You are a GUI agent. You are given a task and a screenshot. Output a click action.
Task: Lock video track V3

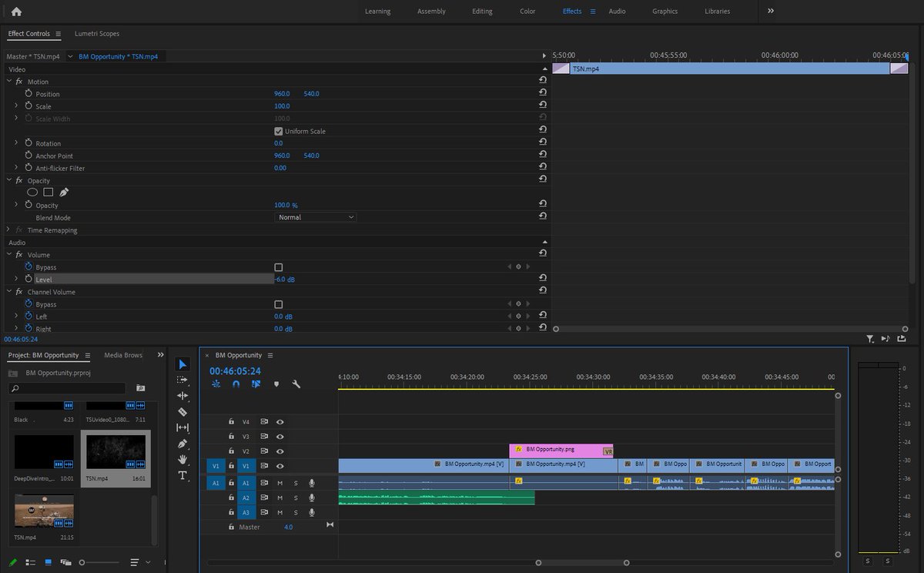[231, 437]
